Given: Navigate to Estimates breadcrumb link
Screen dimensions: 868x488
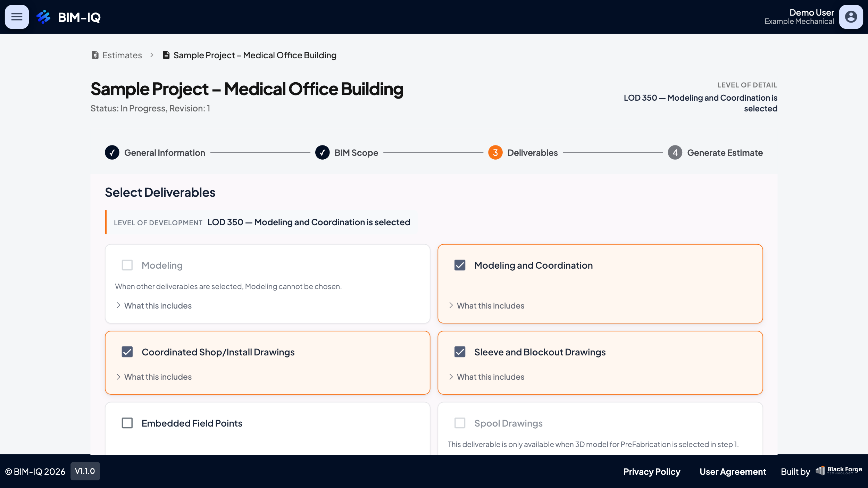Looking at the screenshot, I should tap(122, 55).
